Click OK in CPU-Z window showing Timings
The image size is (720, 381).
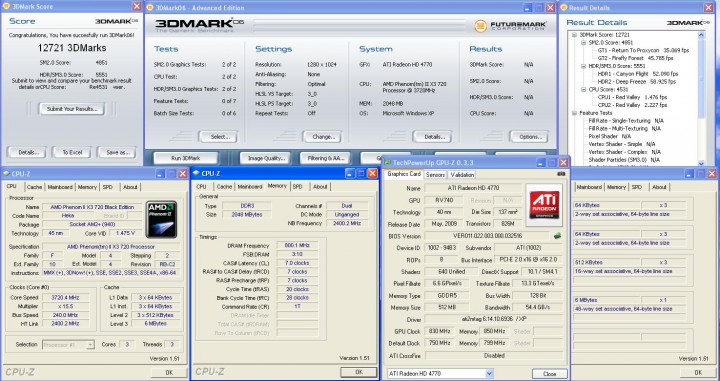(359, 372)
